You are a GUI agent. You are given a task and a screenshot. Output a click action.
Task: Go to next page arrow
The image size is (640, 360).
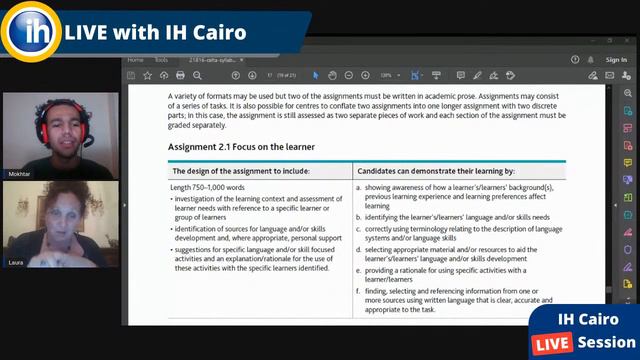point(252,76)
